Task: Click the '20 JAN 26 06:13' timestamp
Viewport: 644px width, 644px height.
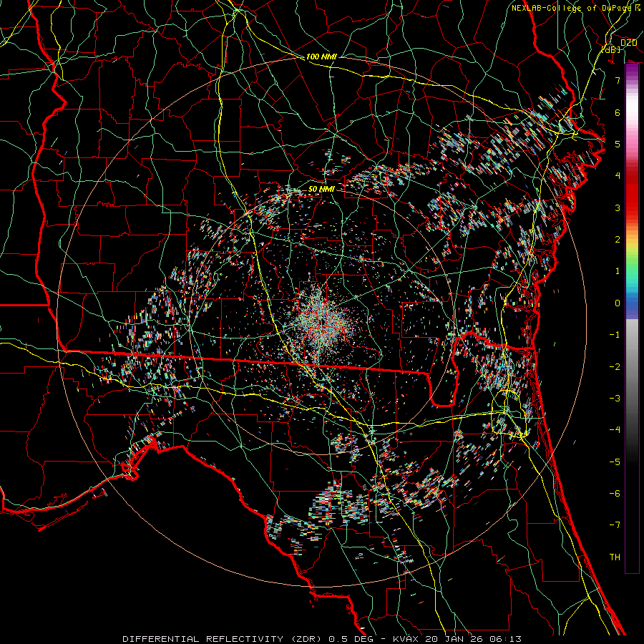Action: point(473,639)
